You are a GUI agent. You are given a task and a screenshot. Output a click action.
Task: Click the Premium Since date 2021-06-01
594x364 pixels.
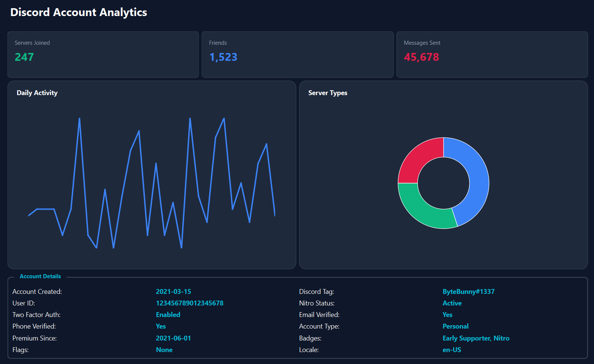point(173,338)
